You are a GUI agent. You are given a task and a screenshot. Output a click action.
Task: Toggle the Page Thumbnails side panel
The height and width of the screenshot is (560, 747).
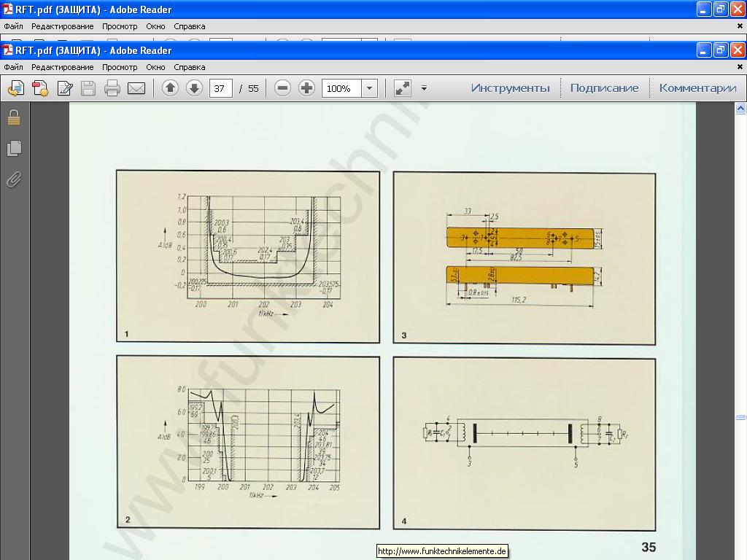(14, 148)
